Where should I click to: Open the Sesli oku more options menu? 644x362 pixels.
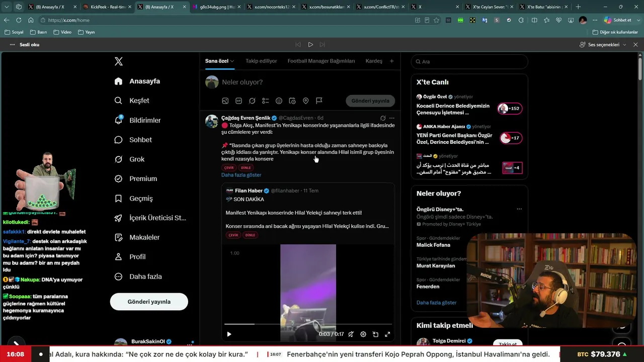pos(12,45)
